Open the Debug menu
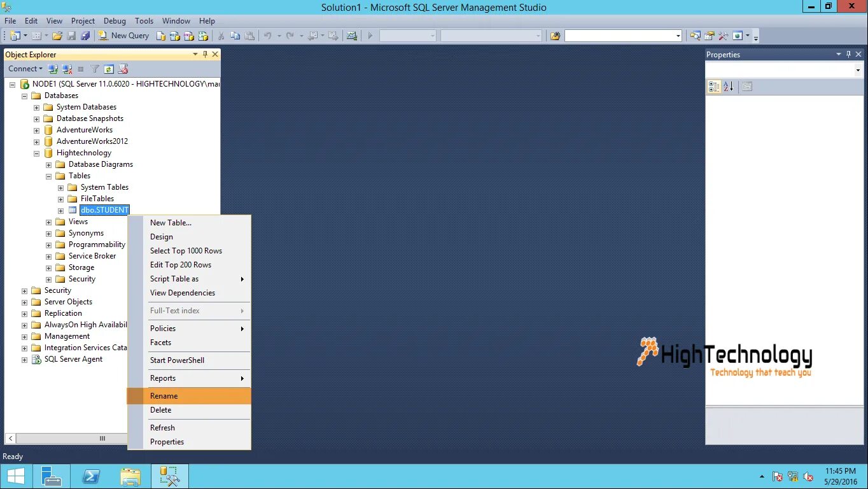Screen dimensions: 868x489 [x=115, y=21]
